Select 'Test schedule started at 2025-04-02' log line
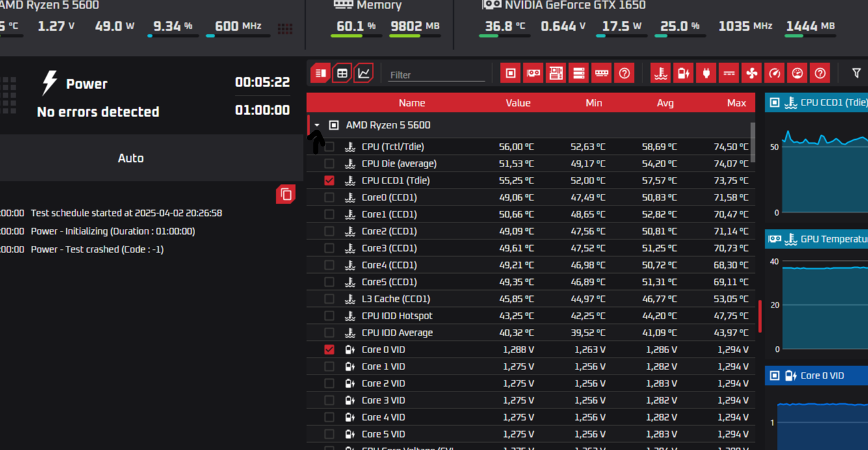 [x=126, y=213]
